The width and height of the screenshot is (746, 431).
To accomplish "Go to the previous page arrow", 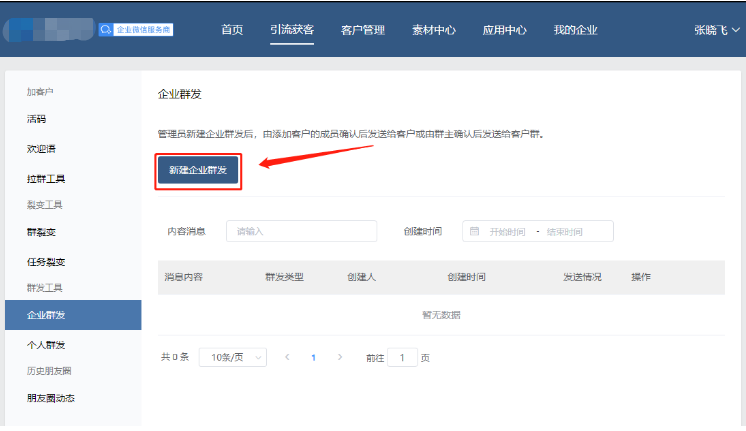I will (287, 357).
